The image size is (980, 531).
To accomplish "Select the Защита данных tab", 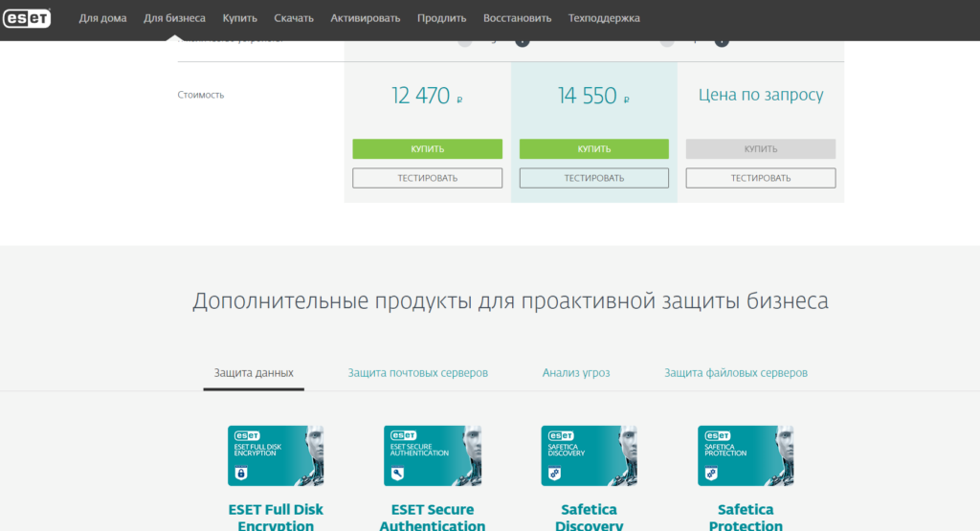I will coord(254,373).
